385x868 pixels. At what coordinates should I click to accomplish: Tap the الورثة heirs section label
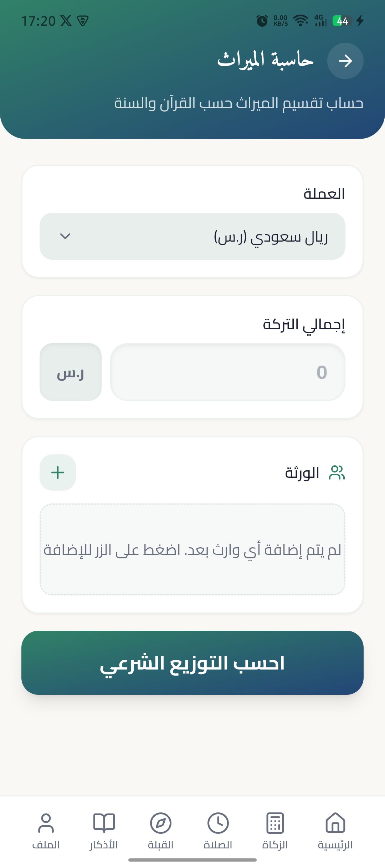(302, 473)
